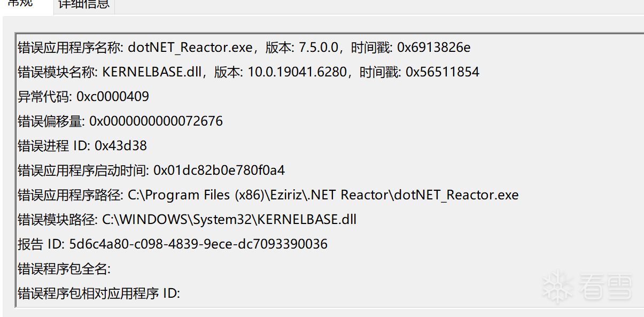Switch to the 详细信息 tab
The width and height of the screenshot is (644, 317).
(83, 4)
